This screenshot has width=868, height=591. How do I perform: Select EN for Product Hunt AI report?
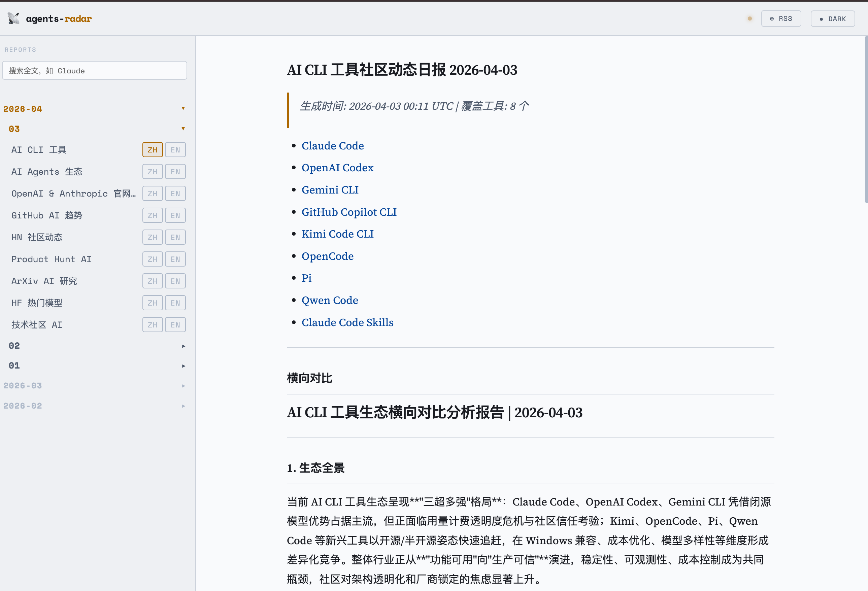coord(175,259)
